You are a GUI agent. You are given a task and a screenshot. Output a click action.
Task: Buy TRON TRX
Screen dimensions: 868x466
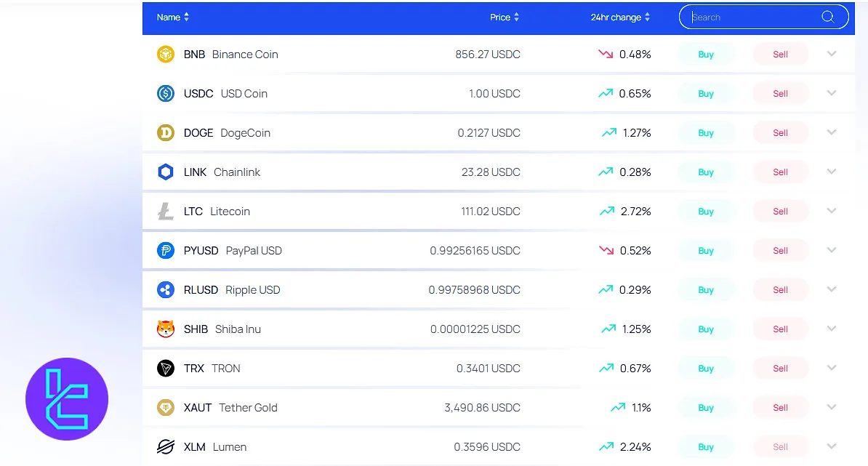click(x=706, y=369)
